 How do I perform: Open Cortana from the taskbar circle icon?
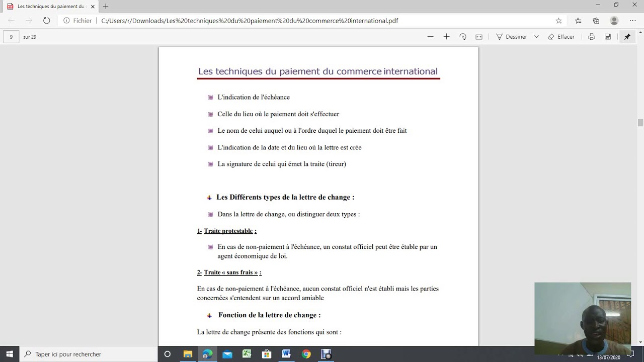(168, 354)
